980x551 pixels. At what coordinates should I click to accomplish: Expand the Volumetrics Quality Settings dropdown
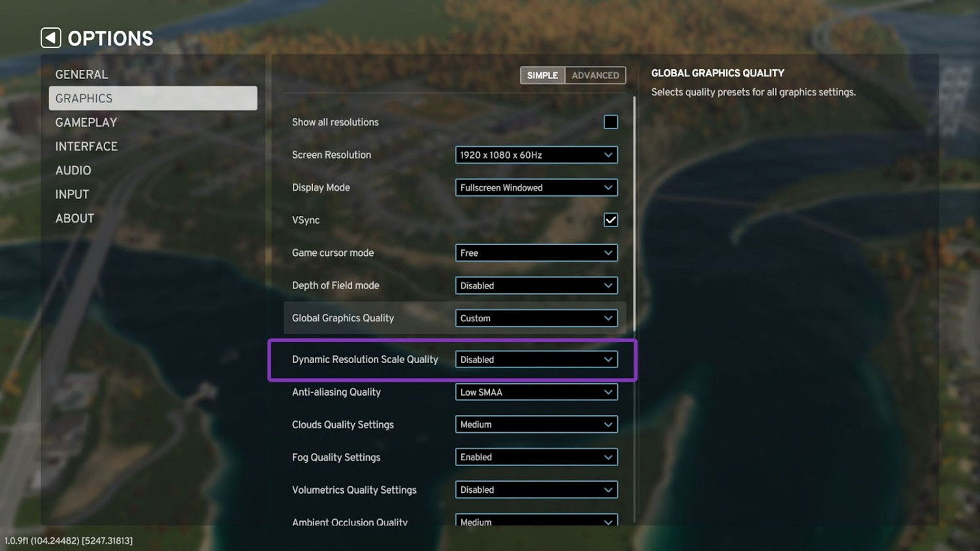coord(536,490)
